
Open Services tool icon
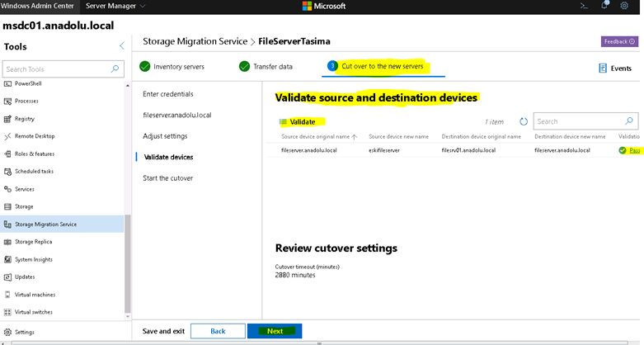(7, 189)
